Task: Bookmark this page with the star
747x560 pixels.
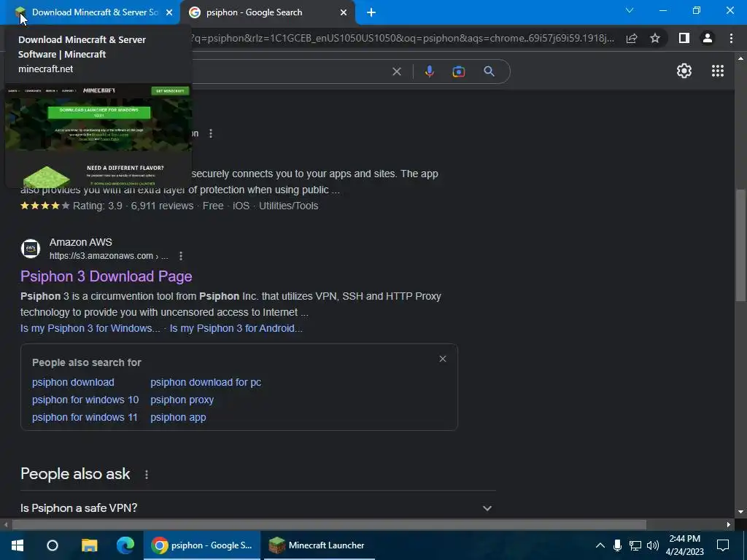Action: pos(655,38)
